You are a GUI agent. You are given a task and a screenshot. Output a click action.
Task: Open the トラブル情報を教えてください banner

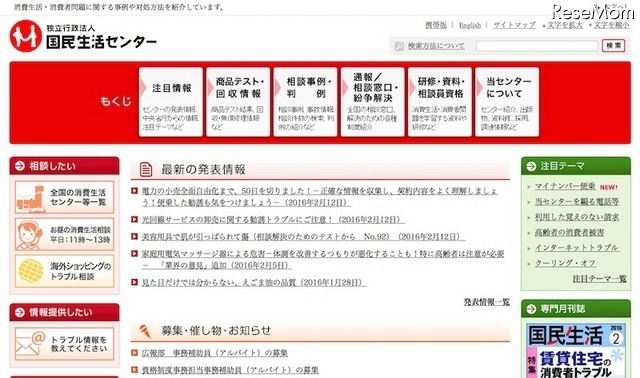click(64, 344)
